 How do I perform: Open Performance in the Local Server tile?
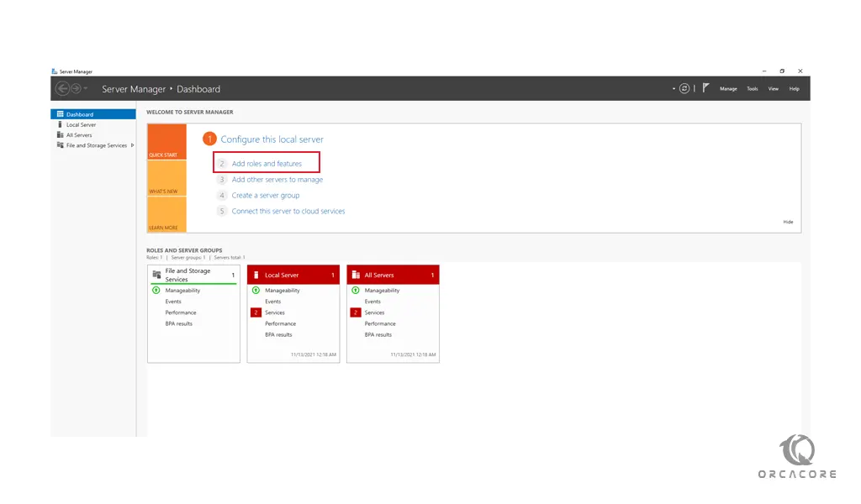pos(281,323)
